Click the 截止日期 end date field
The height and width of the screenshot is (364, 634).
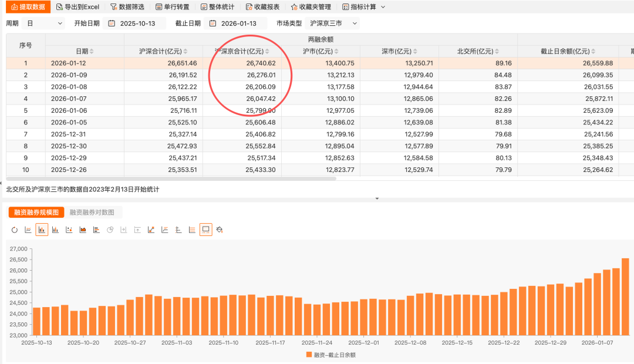[238, 23]
